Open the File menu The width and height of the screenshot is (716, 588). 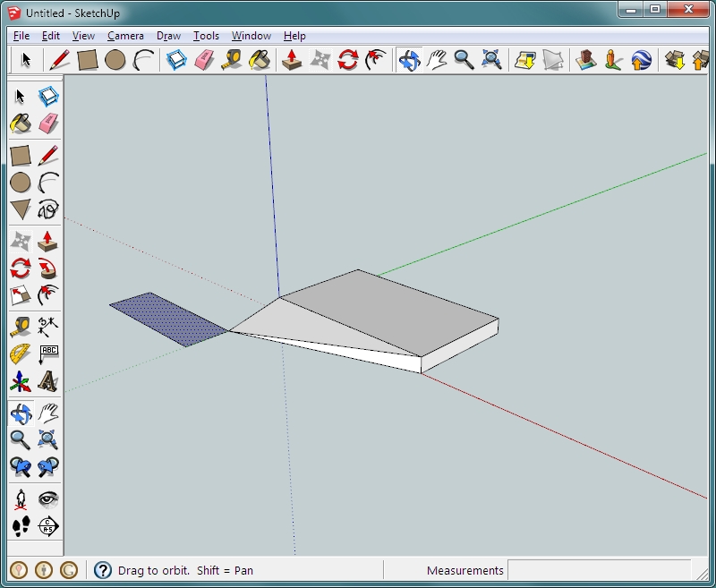click(21, 36)
